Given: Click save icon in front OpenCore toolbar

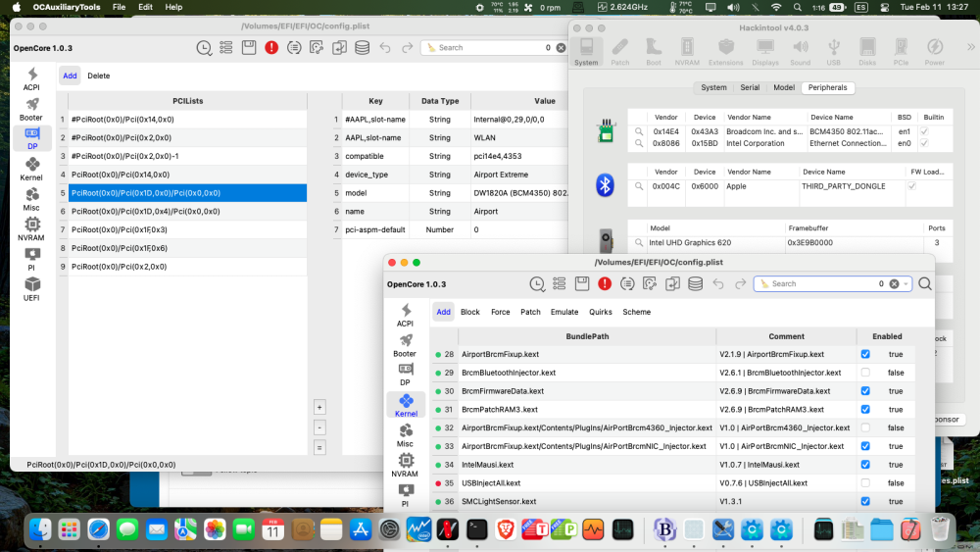Looking at the screenshot, I should [x=582, y=283].
